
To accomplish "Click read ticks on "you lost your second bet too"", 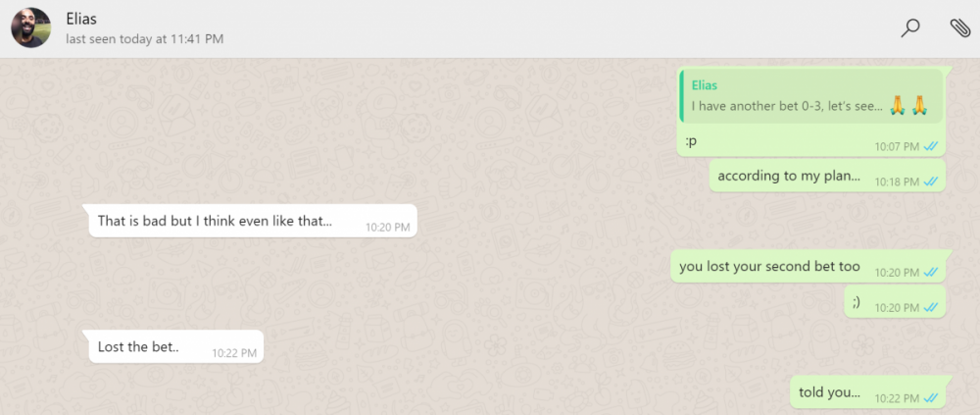I will coord(931,273).
